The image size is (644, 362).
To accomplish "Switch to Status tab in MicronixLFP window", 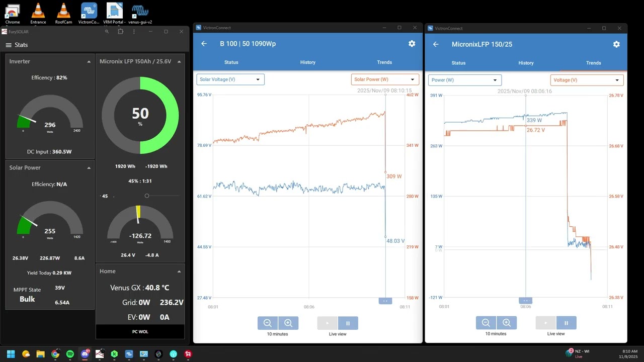I will (458, 63).
